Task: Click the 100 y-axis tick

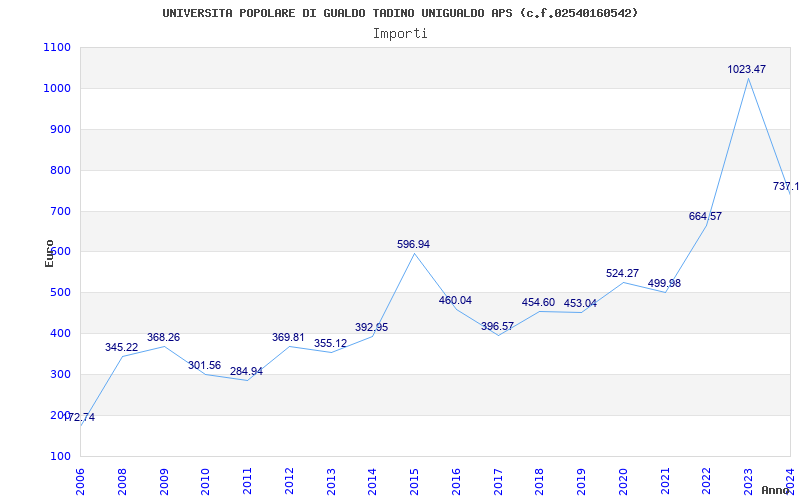Action: pyautogui.click(x=60, y=456)
